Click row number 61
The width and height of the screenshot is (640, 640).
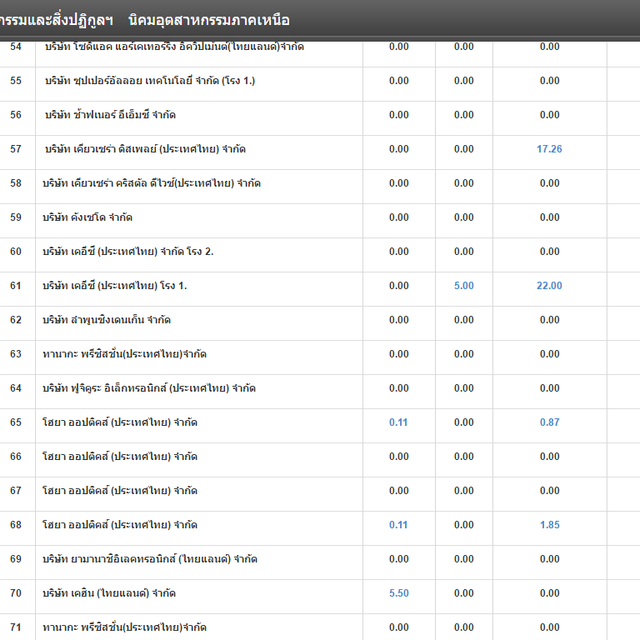pos(16,286)
